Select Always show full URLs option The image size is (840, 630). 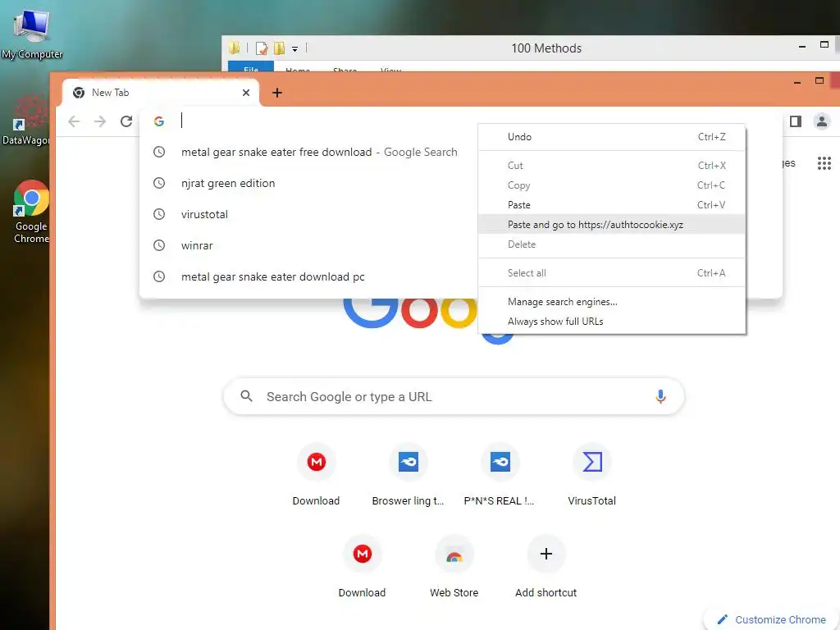pyautogui.click(x=611, y=322)
